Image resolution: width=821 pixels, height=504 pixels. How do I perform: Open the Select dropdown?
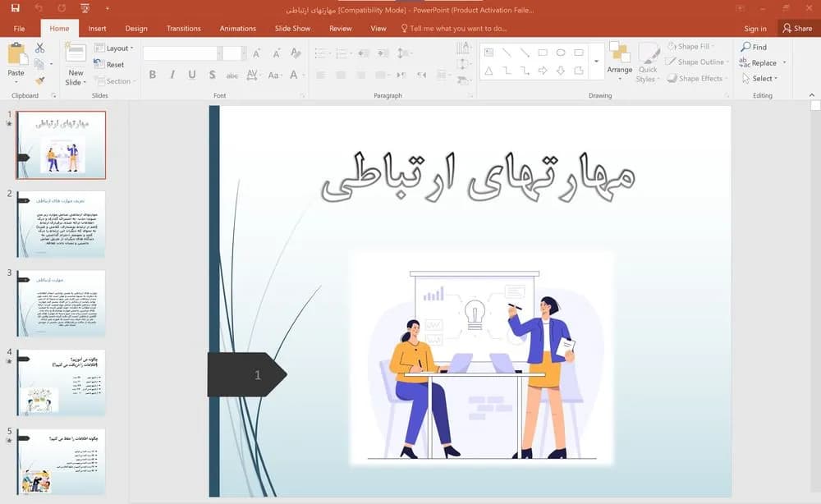pos(760,79)
